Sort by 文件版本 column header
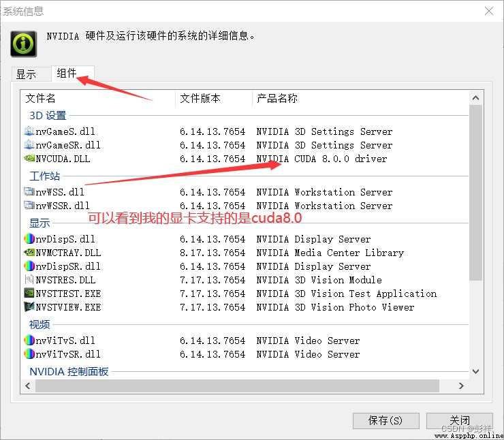 pyautogui.click(x=214, y=98)
